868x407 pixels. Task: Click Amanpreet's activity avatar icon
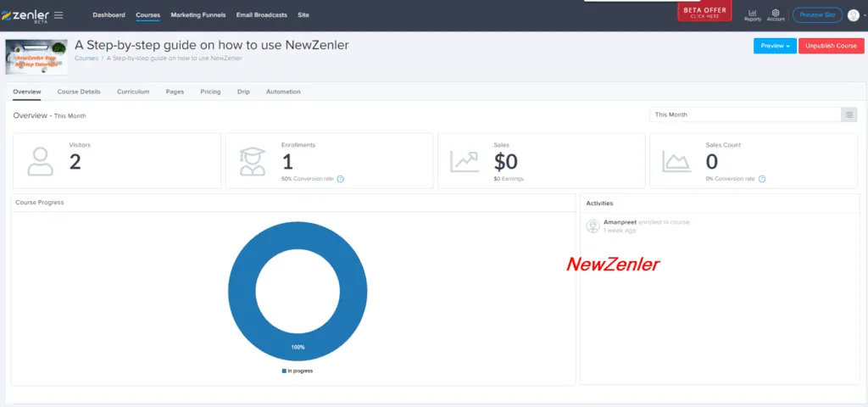[593, 226]
